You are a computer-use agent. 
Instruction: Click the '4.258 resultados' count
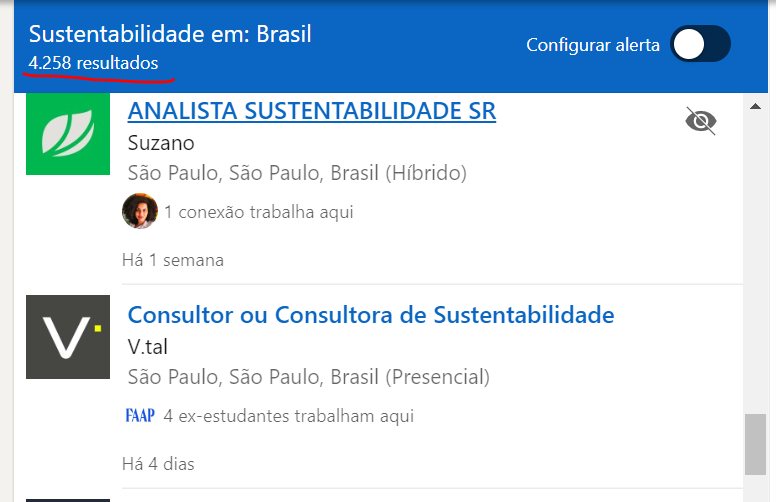pos(93,63)
